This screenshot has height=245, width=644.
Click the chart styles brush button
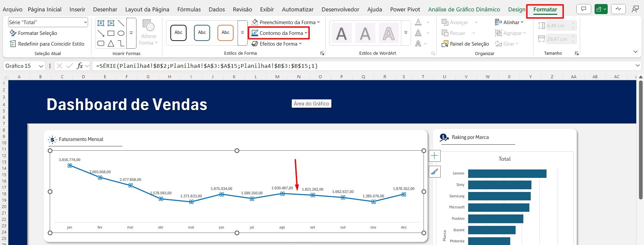[435, 172]
